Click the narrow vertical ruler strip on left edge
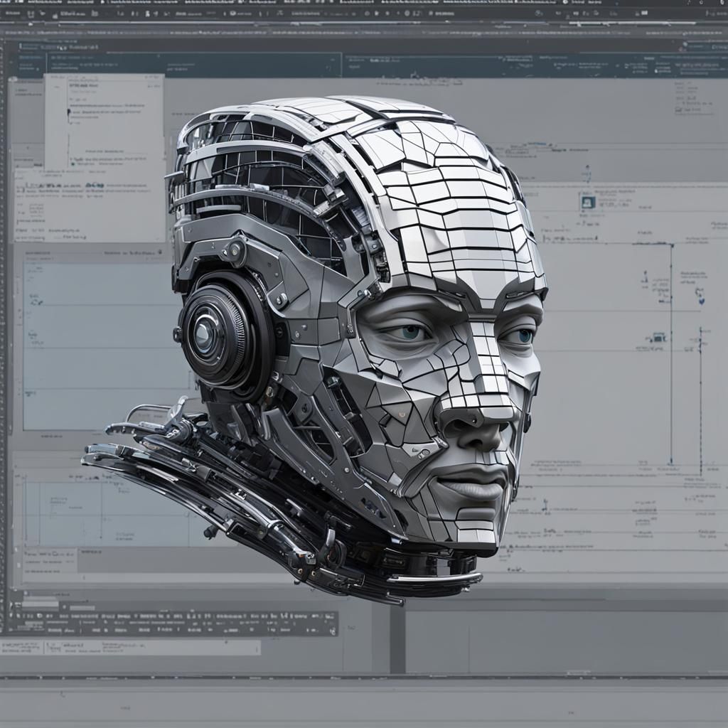This screenshot has height=728, width=728. click(4, 320)
